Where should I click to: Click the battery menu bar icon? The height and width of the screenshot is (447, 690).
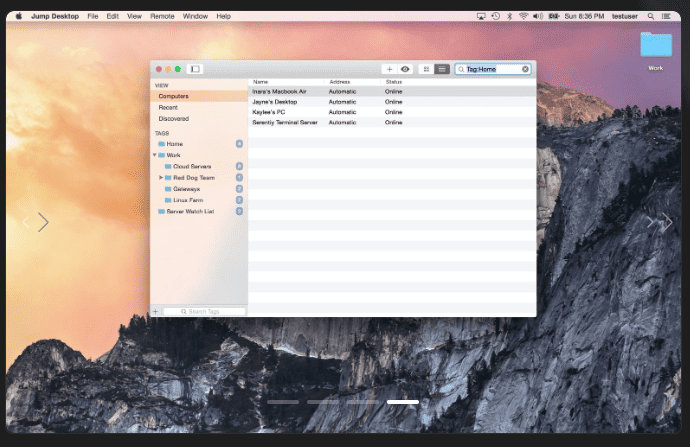[554, 16]
